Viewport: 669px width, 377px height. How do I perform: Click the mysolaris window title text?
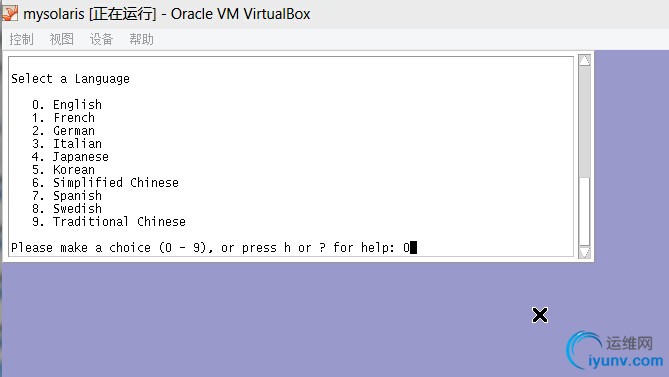pos(167,14)
